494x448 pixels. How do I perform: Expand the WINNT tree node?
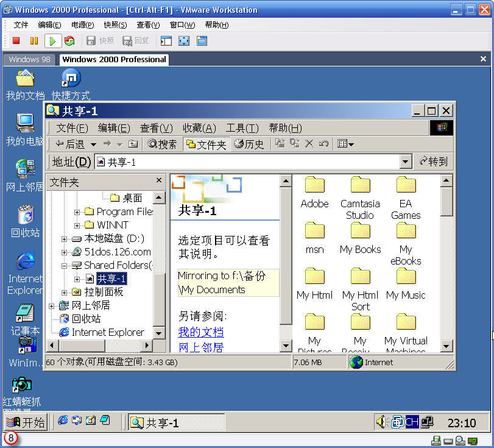tap(77, 226)
